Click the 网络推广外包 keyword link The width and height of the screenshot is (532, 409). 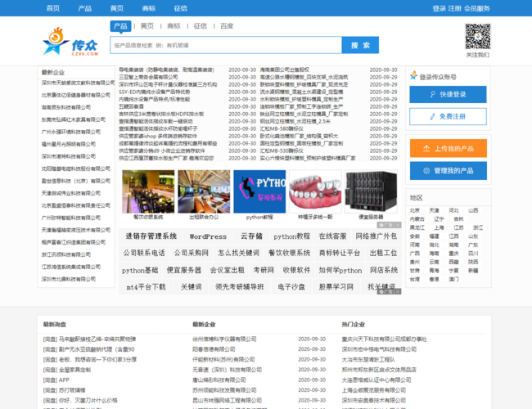pos(376,236)
